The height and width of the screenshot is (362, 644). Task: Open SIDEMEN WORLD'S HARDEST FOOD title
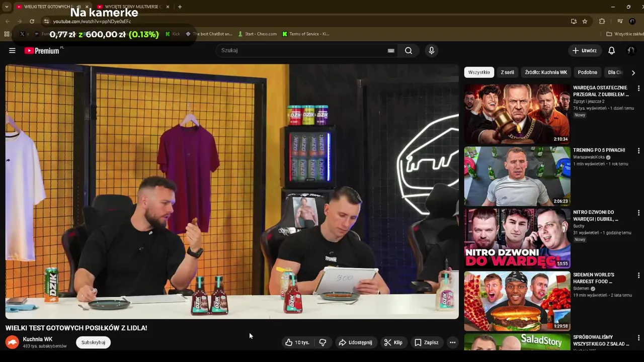pos(594,278)
